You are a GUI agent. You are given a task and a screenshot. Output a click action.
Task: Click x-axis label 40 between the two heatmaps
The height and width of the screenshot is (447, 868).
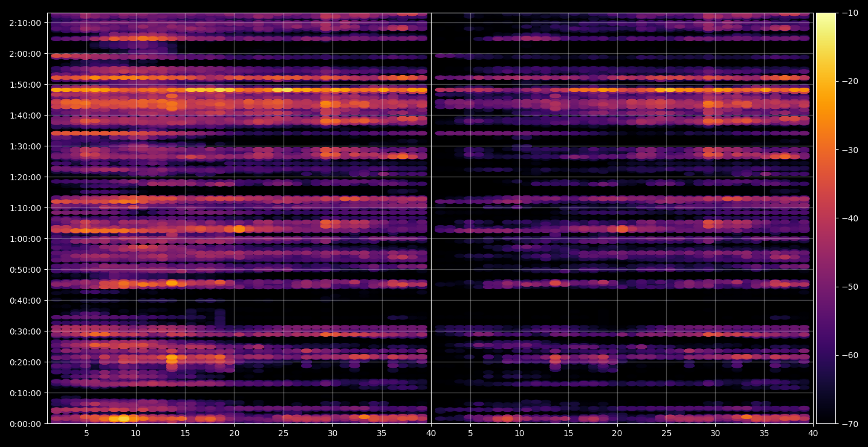tap(431, 433)
